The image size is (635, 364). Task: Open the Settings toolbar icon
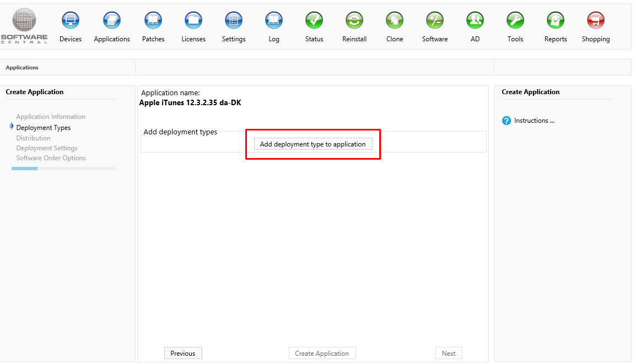[x=234, y=21]
